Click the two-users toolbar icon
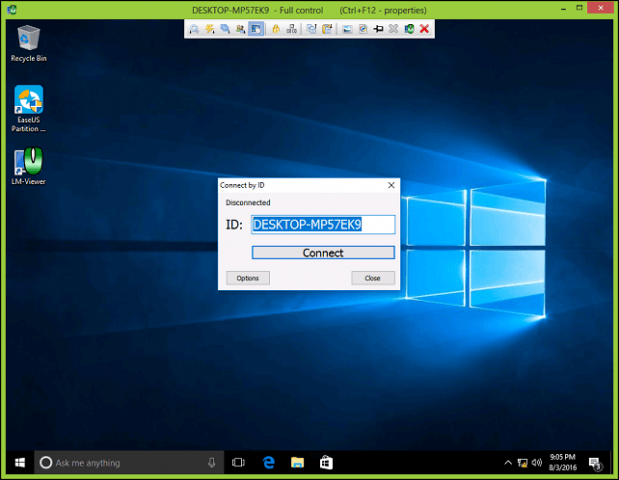 click(x=240, y=29)
